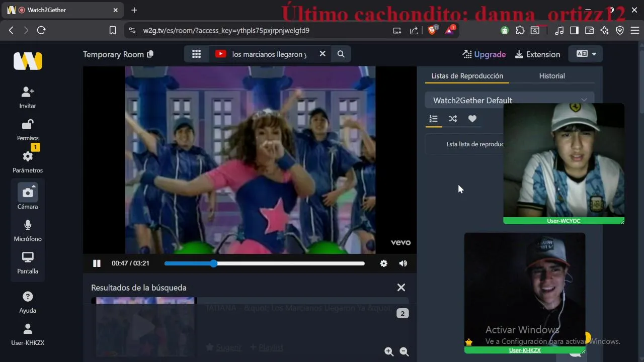This screenshot has height=362, width=644.
Task: Open a new browser tab
Action: point(134,10)
